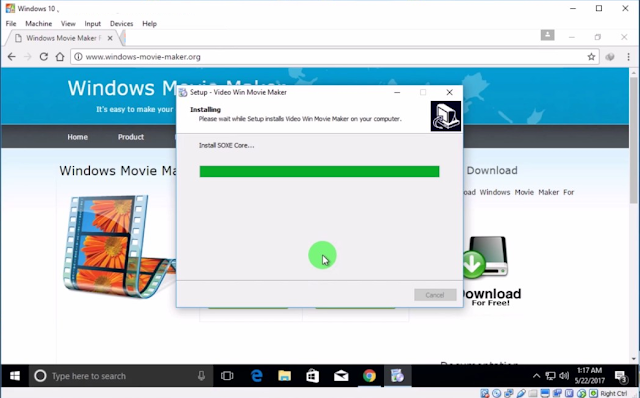Open Product link in site navigation
Screen dimensions: 640x398
point(131,137)
